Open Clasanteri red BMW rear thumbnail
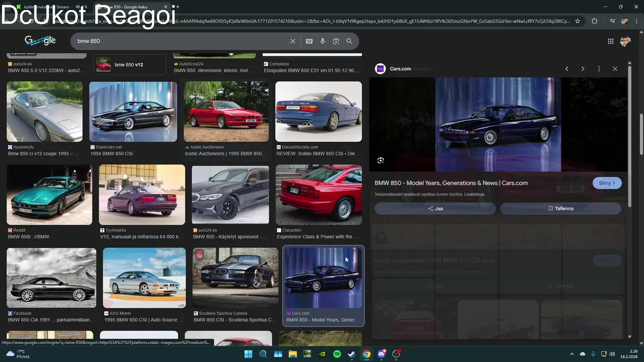644x362 pixels. (x=318, y=195)
